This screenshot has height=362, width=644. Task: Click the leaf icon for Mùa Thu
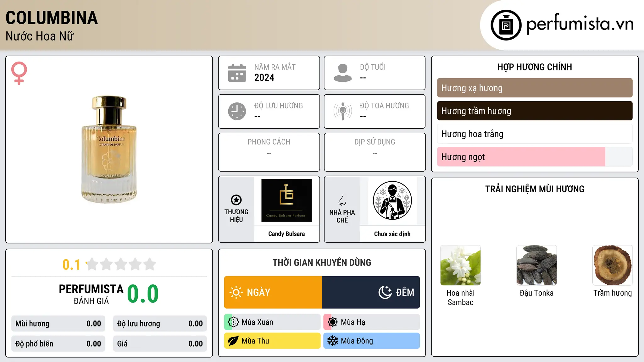(233, 341)
